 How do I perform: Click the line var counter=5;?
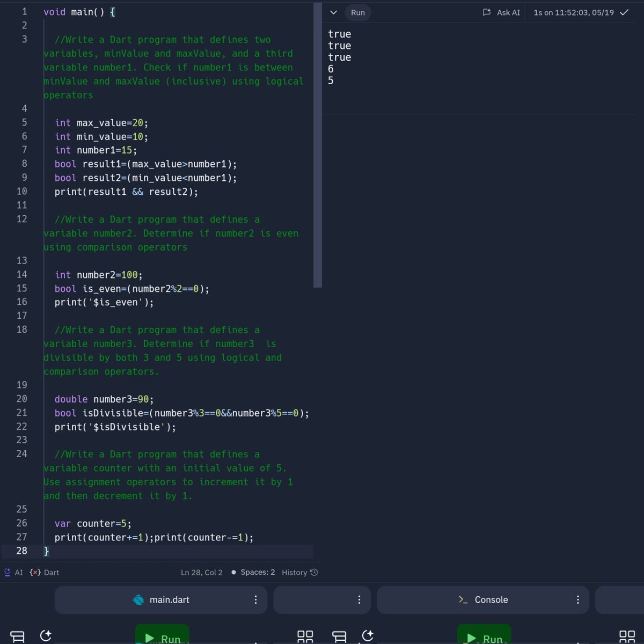click(93, 523)
